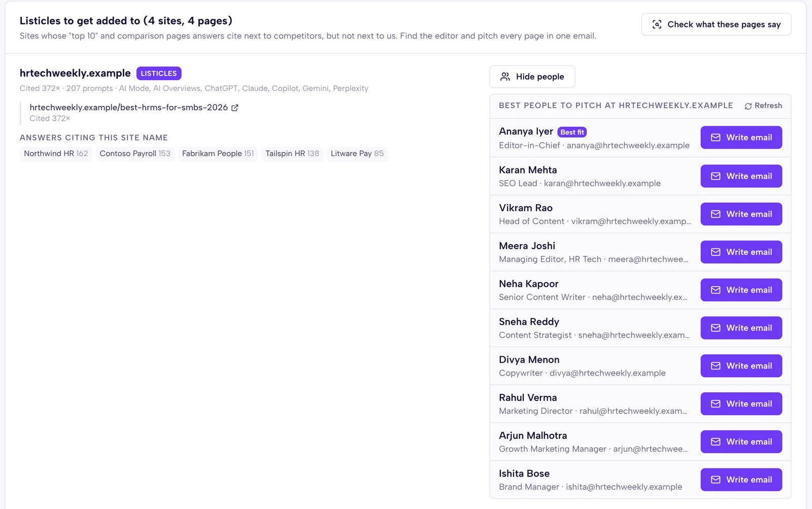The image size is (812, 509).
Task: Click Sneha Reddy Content Strategist text
Action: tap(594, 335)
